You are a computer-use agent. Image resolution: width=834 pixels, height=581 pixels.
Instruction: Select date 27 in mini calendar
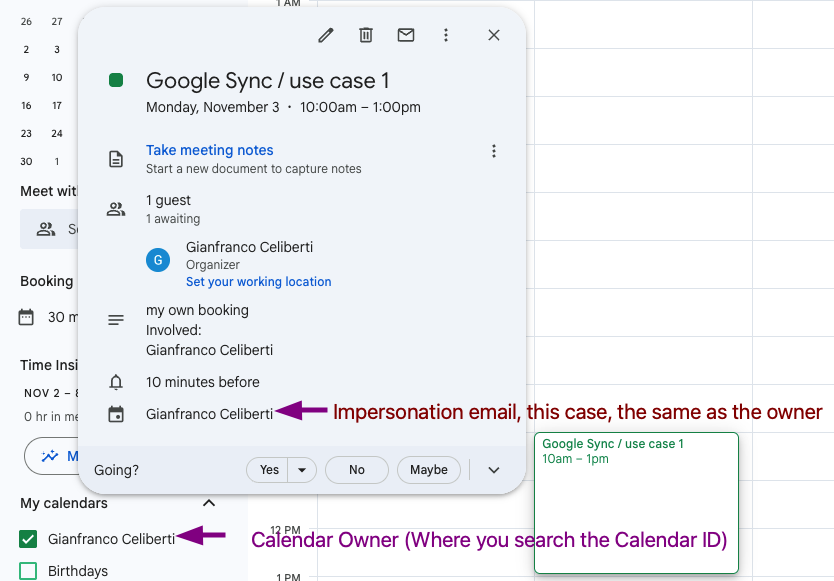57,22
